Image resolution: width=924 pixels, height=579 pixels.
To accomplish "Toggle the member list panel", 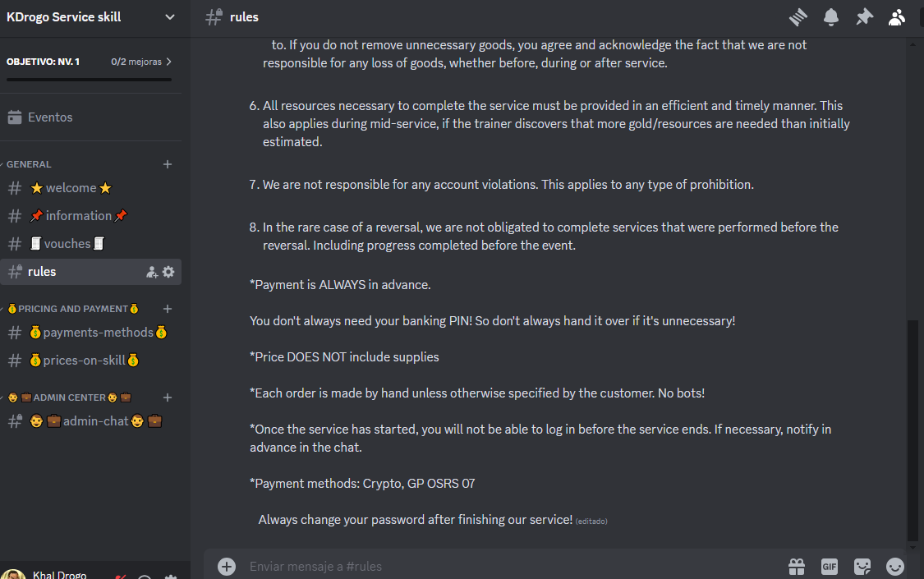I will [x=897, y=16].
